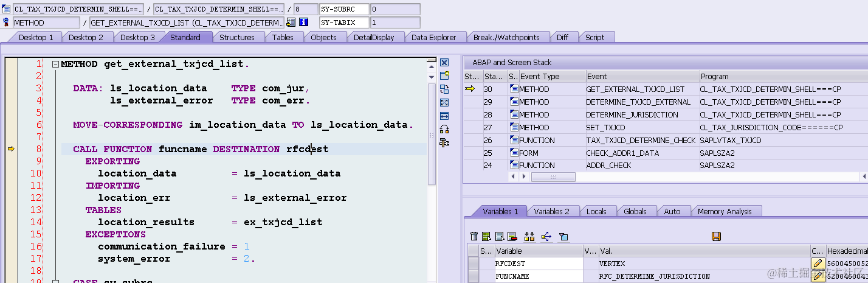Open the Objects tab
This screenshot has height=283, width=868.
coord(323,37)
